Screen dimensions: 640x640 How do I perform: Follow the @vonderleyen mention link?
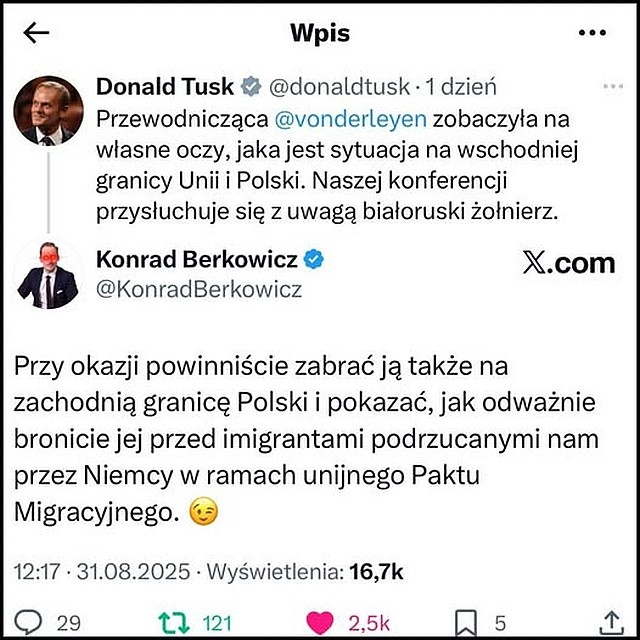(351, 119)
